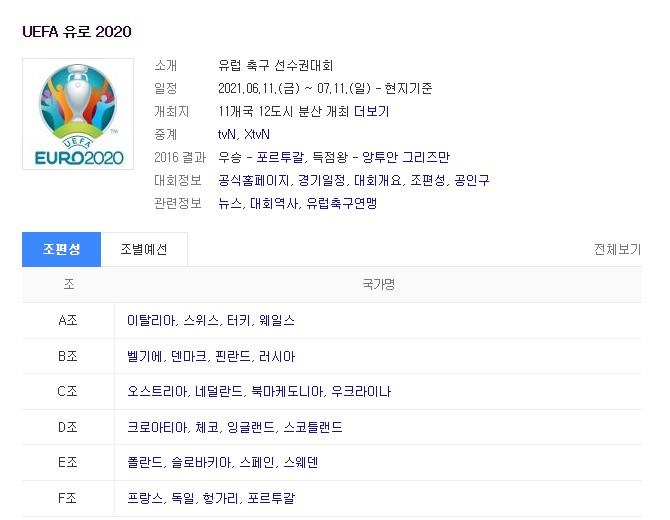
Task: Click 잉글랜드 in group D
Action: tap(251, 427)
